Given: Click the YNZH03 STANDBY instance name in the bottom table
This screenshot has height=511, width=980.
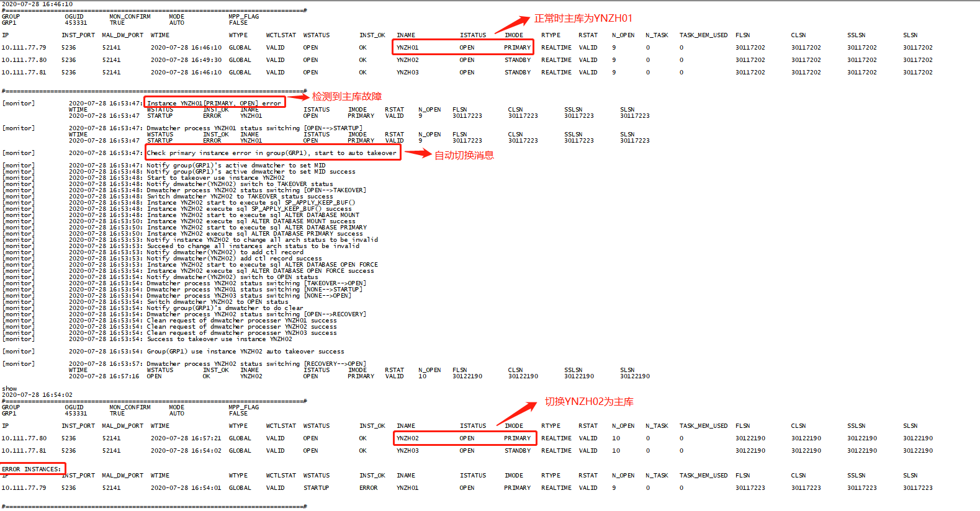Looking at the screenshot, I should pyautogui.click(x=407, y=451).
